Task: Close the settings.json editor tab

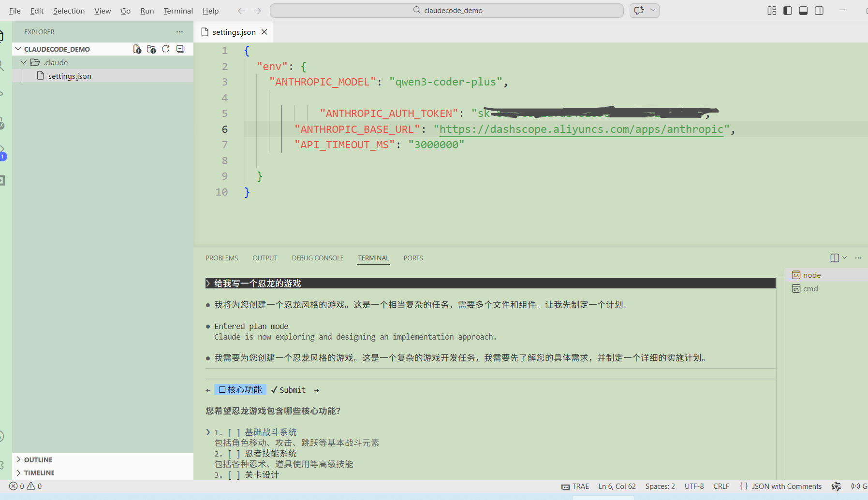Action: tap(265, 32)
